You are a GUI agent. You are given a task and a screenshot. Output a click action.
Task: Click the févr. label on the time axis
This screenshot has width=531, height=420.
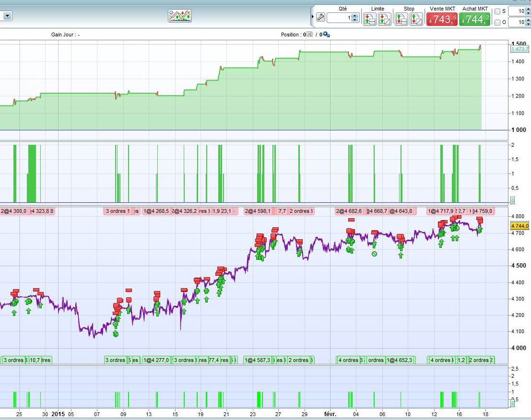pyautogui.click(x=330, y=414)
